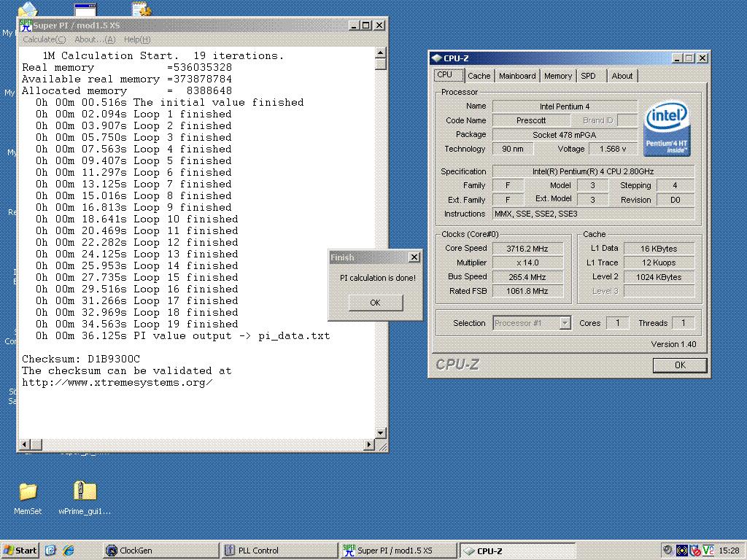Switch to the About tab in CPU-Z
Viewport: 747px width, 560px height.
tap(622, 76)
